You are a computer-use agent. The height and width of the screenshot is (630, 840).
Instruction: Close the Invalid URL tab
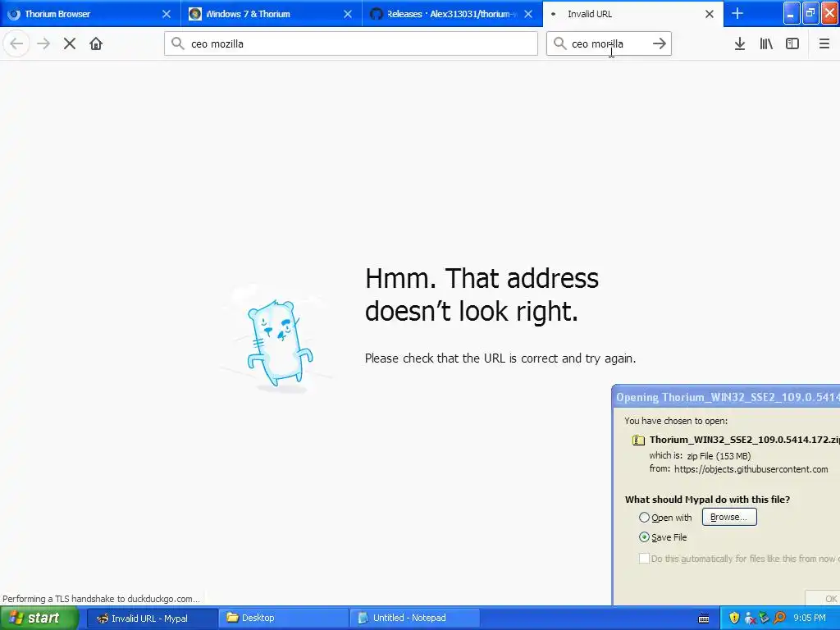point(710,14)
